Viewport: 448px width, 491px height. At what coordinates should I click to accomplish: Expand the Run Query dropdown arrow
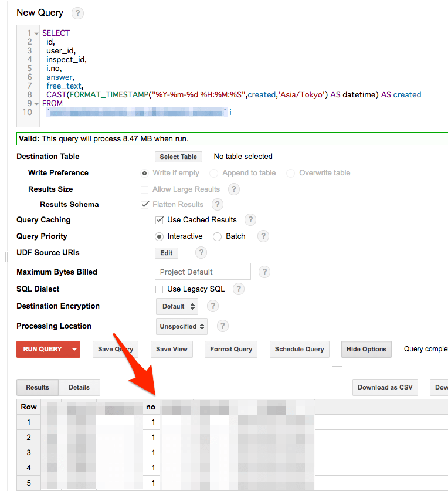tap(74, 350)
